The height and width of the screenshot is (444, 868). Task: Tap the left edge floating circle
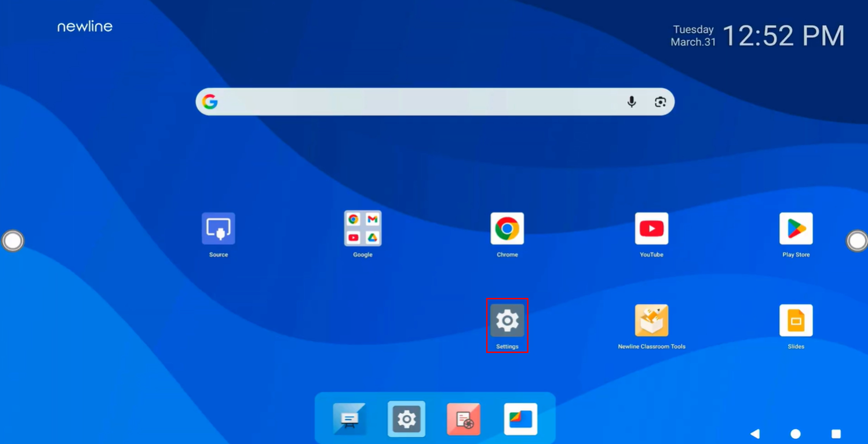(x=13, y=241)
